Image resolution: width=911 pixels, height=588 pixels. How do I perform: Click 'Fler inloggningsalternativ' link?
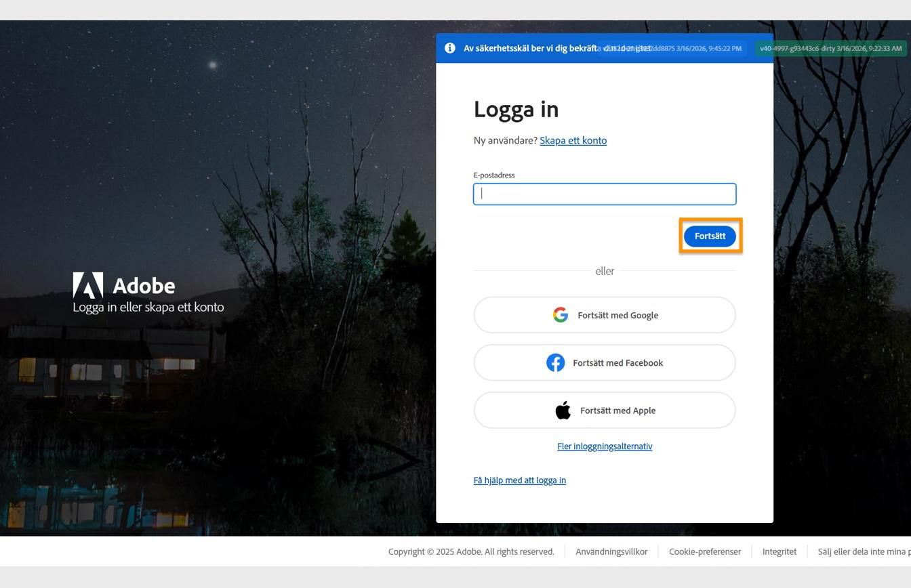(x=604, y=446)
